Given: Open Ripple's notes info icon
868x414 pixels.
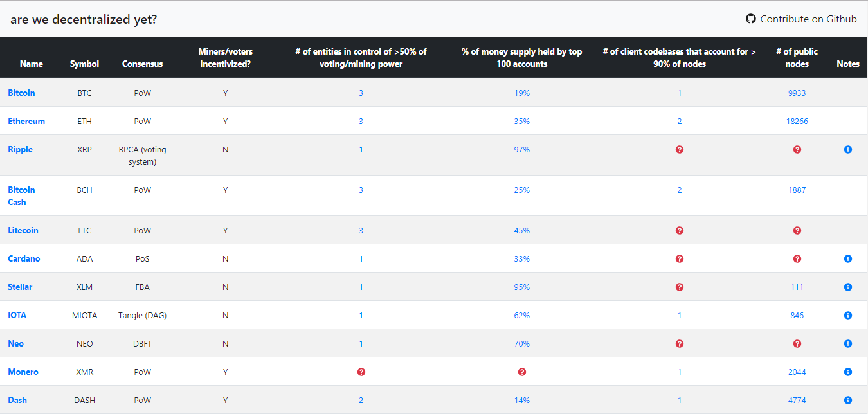Looking at the screenshot, I should (x=847, y=149).
